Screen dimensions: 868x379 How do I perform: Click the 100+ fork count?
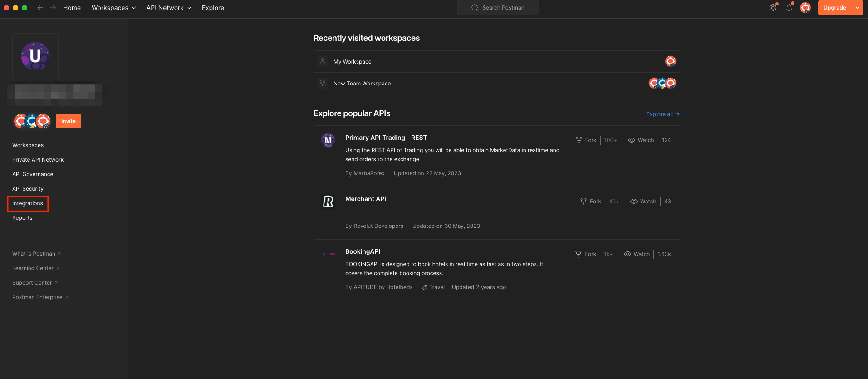coord(610,140)
